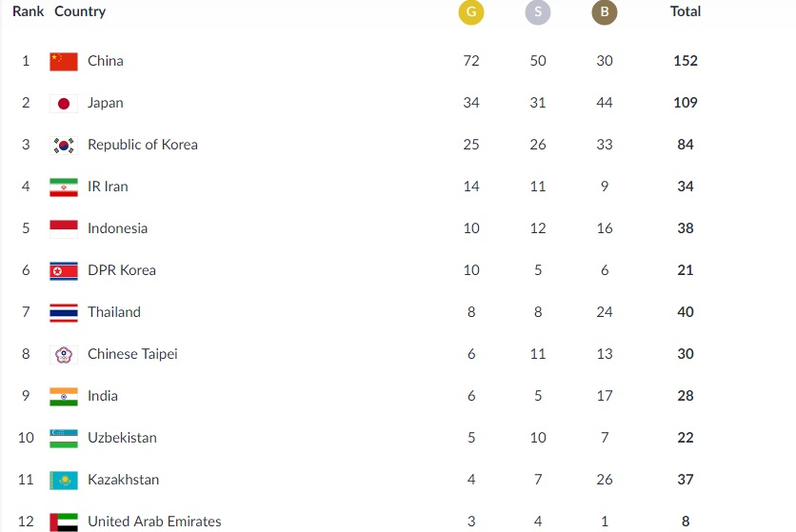Click the Rank column header

(29, 12)
